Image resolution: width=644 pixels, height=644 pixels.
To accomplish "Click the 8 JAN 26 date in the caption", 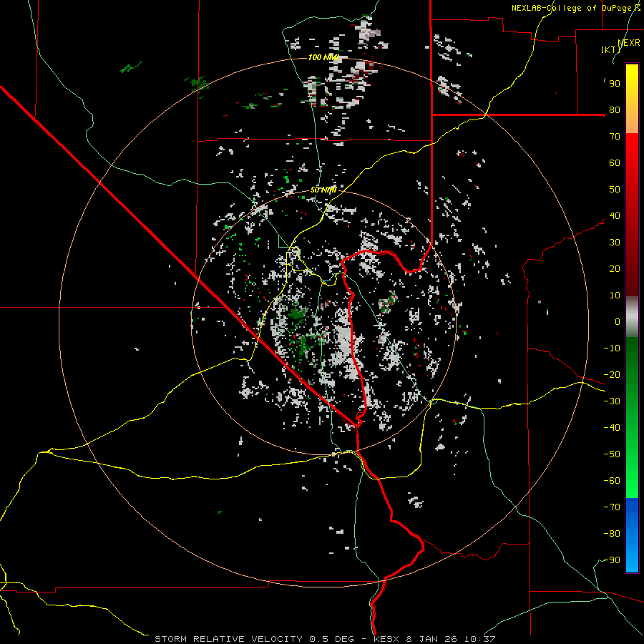I will point(432,639).
